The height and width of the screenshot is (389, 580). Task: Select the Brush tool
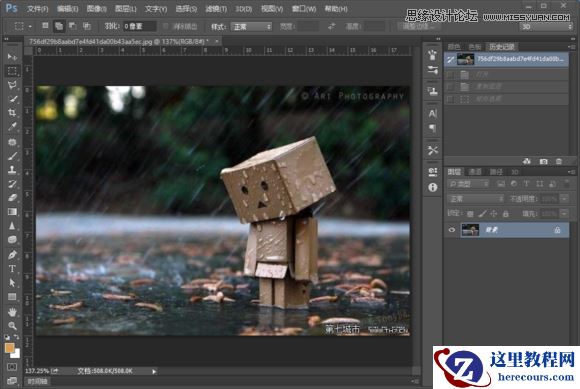12,156
